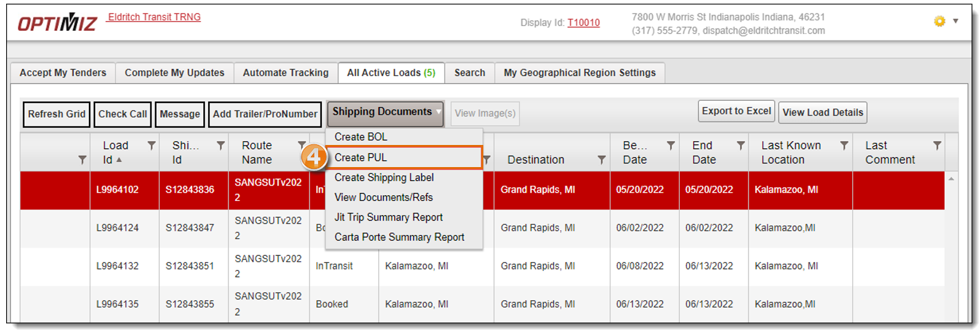Open filter for Destination column
Screen dimensions: 980x331
click(601, 160)
